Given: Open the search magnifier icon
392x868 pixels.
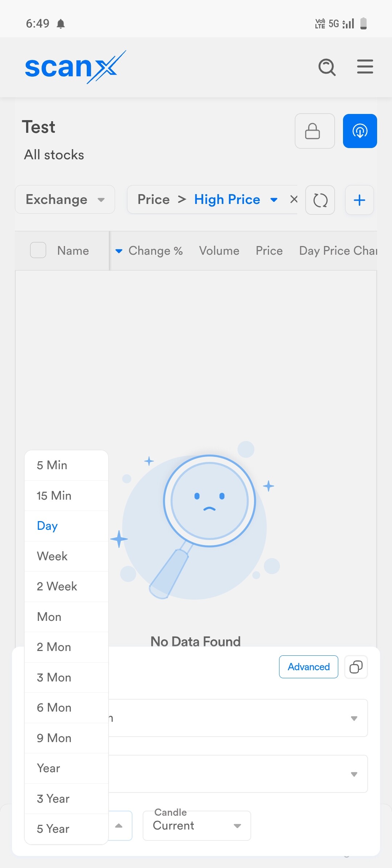Looking at the screenshot, I should click(327, 67).
